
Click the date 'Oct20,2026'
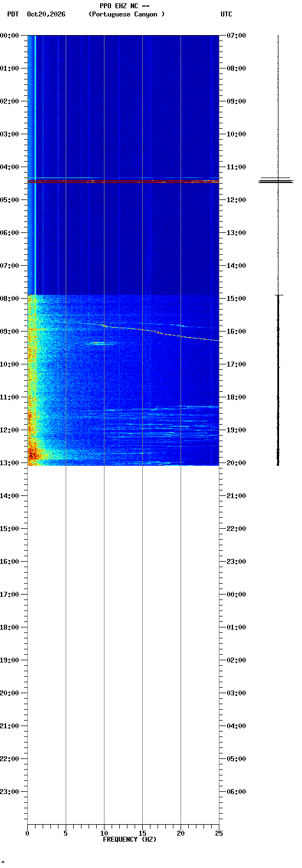(46, 14)
